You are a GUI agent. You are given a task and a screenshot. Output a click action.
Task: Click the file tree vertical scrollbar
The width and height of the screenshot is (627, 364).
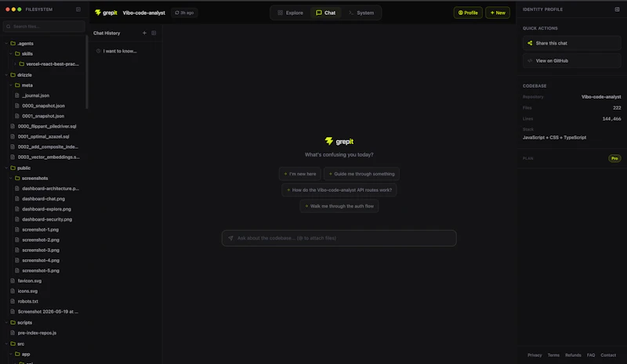[87, 72]
